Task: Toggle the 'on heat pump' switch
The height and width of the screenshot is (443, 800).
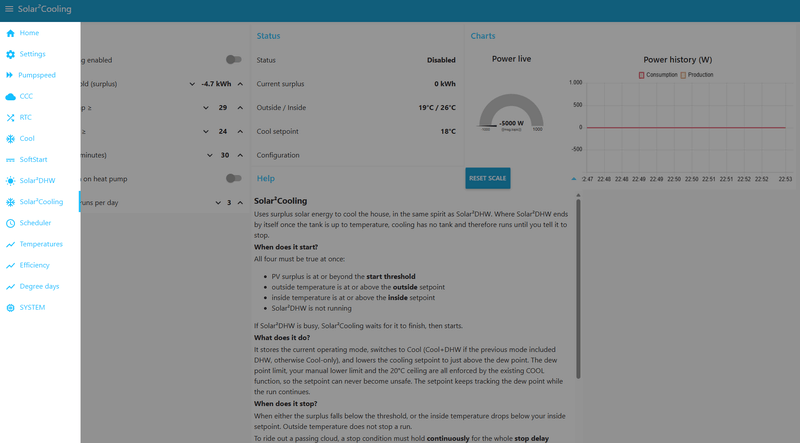Action: [234, 178]
